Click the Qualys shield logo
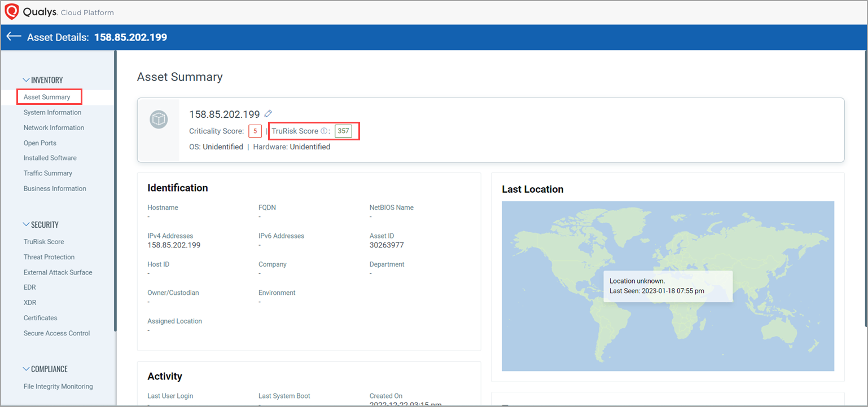 pos(12,12)
